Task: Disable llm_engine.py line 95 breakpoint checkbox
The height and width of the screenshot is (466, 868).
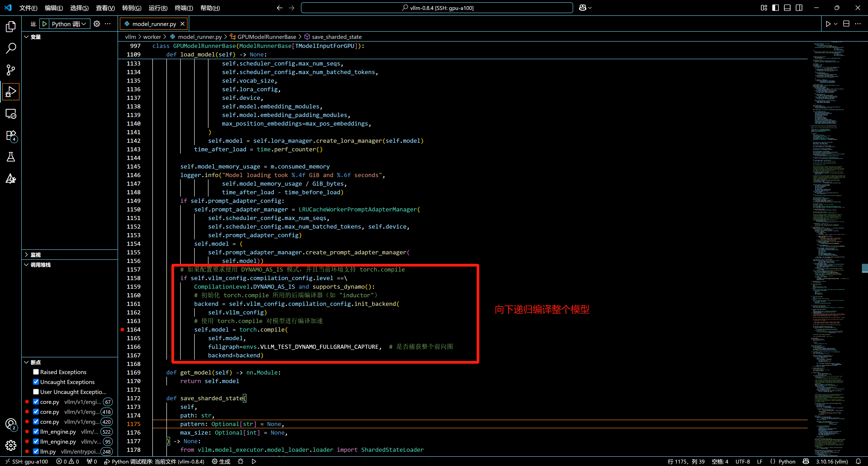Action: pos(36,441)
